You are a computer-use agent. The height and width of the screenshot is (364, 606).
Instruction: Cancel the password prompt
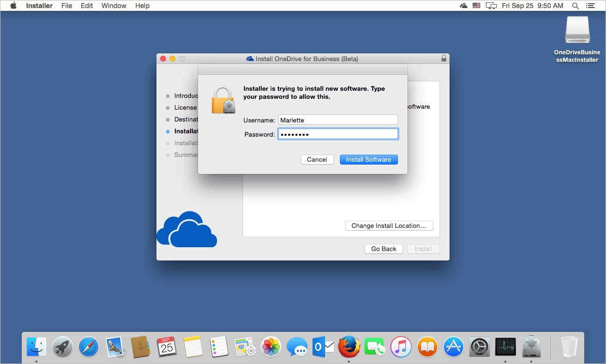[317, 160]
